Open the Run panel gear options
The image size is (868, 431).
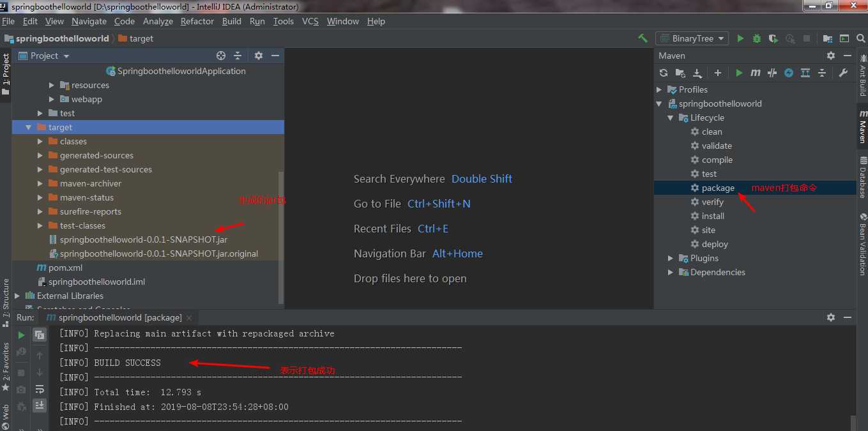tap(831, 317)
